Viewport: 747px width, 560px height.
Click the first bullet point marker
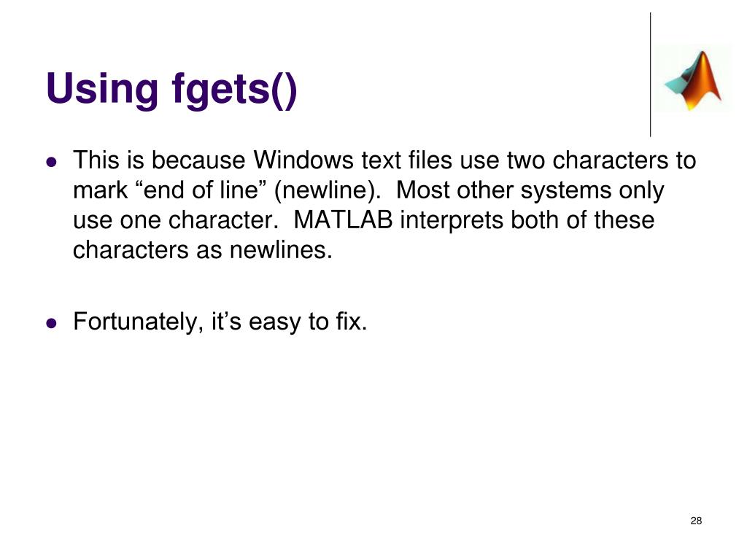tap(52, 162)
